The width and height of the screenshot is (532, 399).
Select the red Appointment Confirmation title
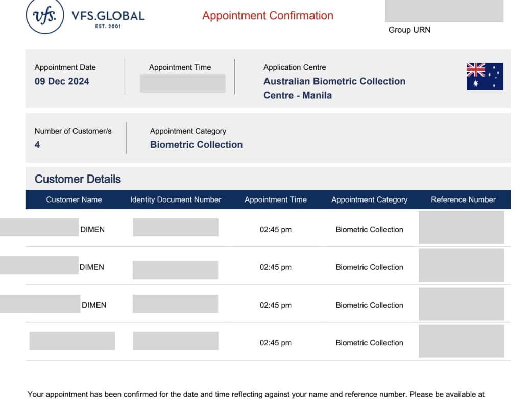[x=268, y=16]
